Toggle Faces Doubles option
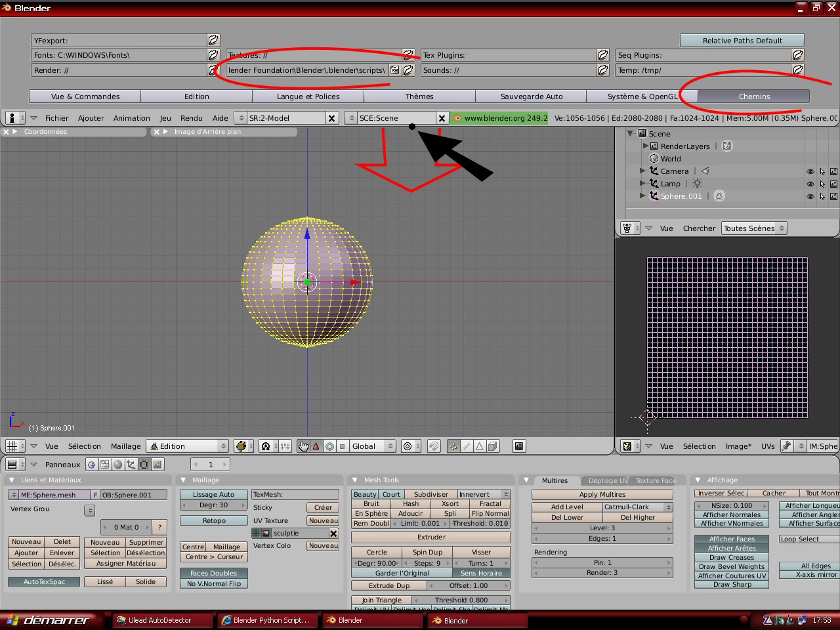840x630 pixels. click(x=213, y=574)
